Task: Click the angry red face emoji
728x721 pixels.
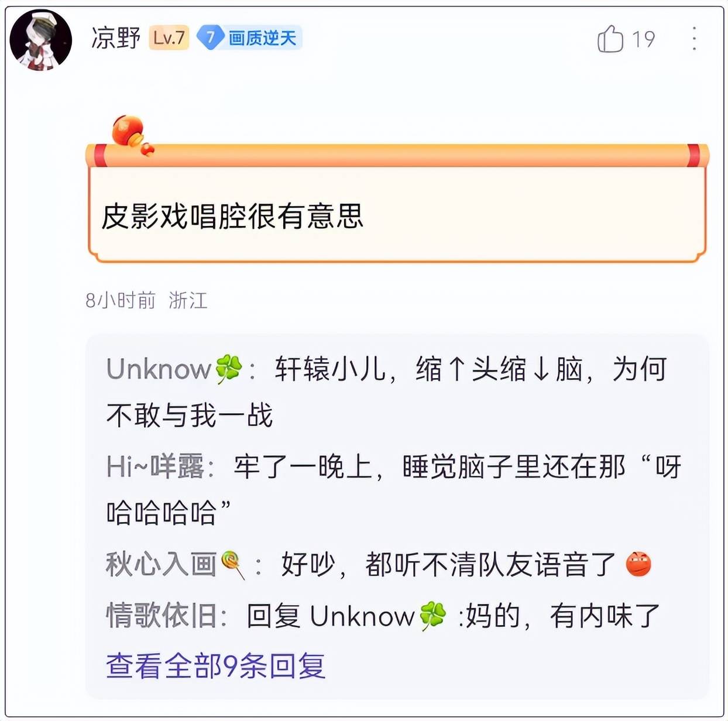Action: [638, 565]
